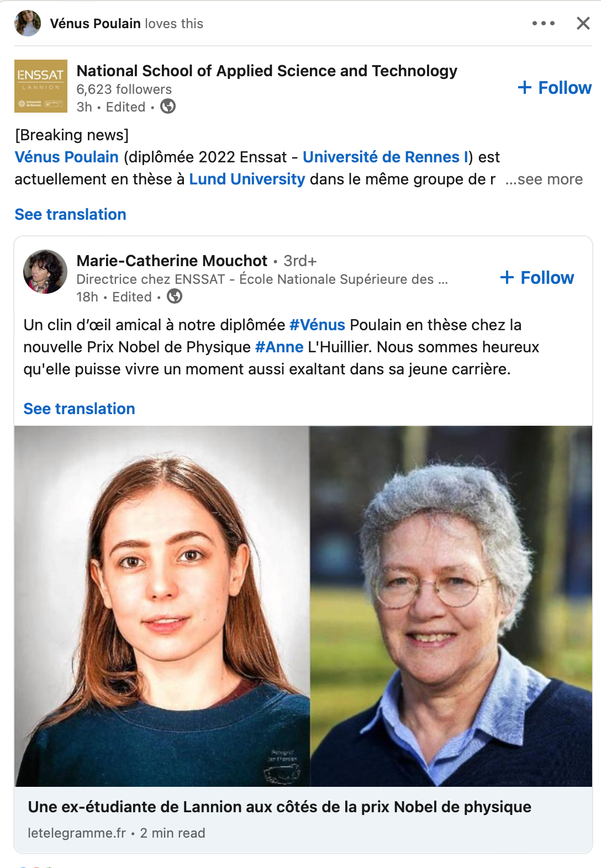Click the globe icon next to '18h • Edited'
601x868 pixels.
pyautogui.click(x=175, y=297)
